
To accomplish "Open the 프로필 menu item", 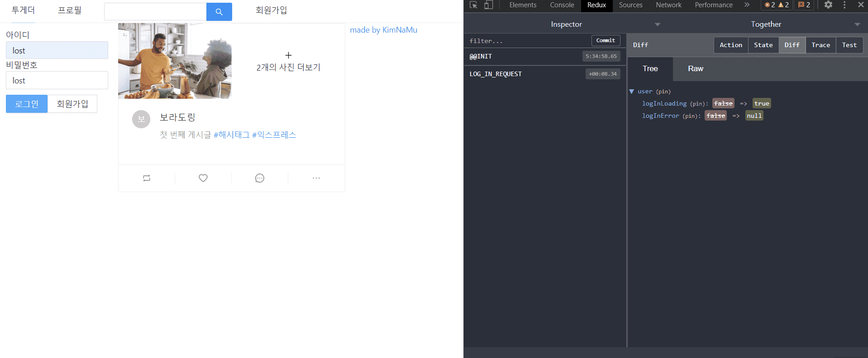I will (x=70, y=10).
